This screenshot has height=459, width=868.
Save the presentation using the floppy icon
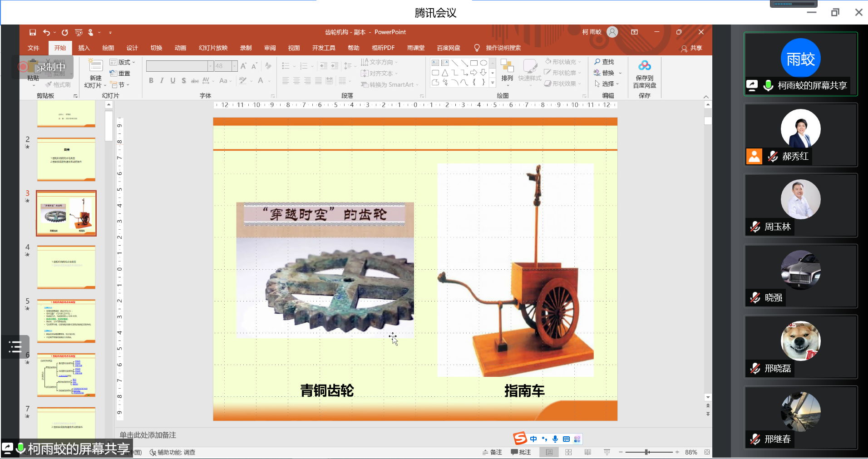tap(33, 32)
